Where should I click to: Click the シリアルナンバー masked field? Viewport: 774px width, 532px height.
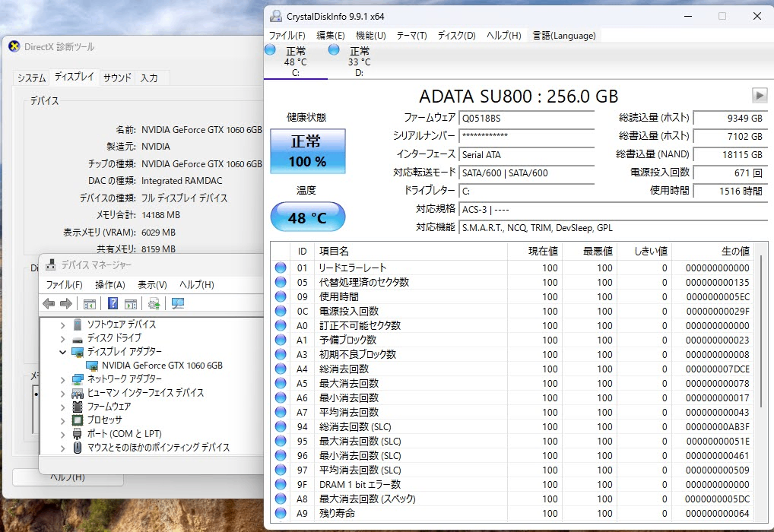point(526,136)
